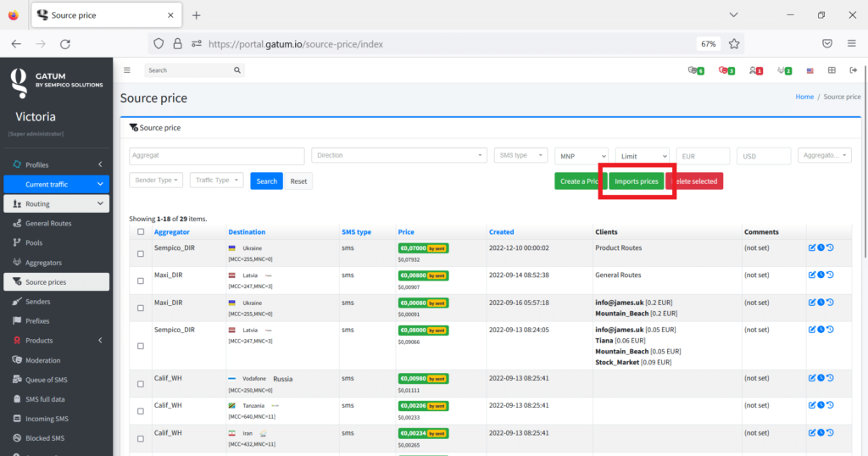
Task: Click the search magnifier icon in top bar
Action: click(238, 70)
